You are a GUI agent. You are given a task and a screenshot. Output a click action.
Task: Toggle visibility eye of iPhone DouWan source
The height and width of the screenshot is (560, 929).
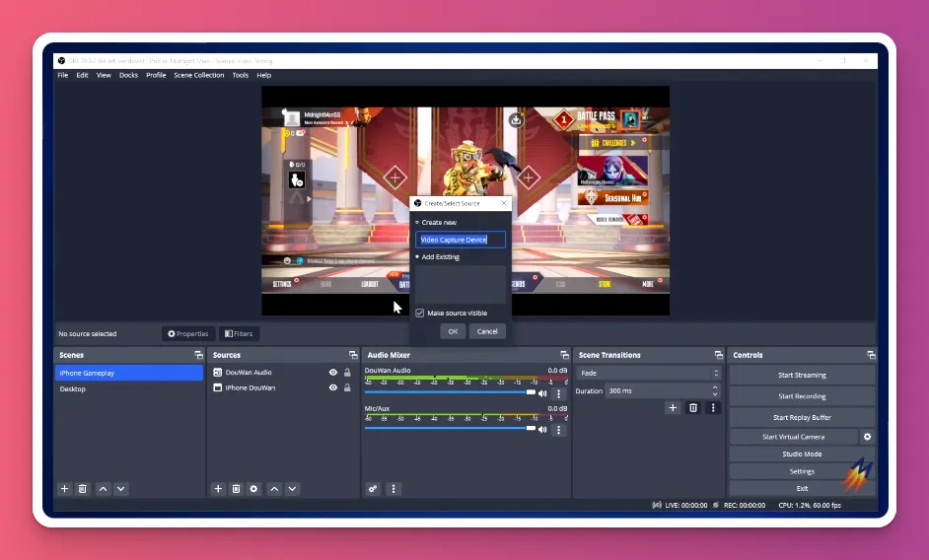(x=333, y=387)
